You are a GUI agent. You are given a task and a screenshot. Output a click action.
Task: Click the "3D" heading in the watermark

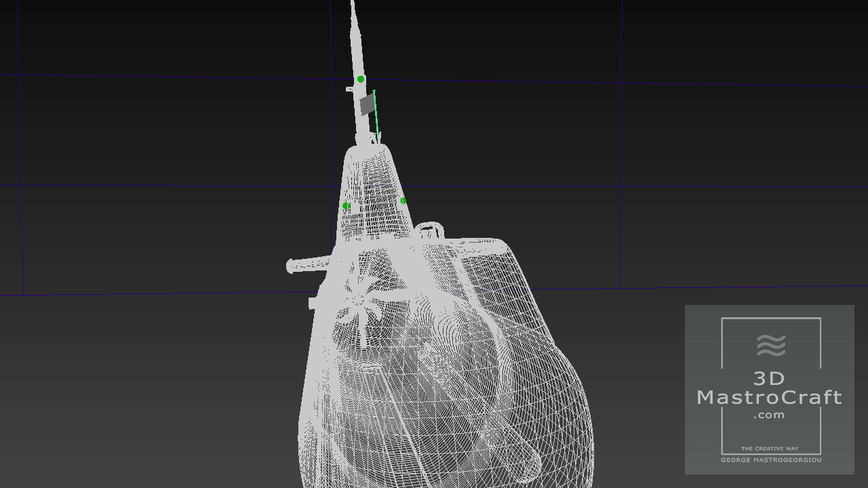point(769,378)
